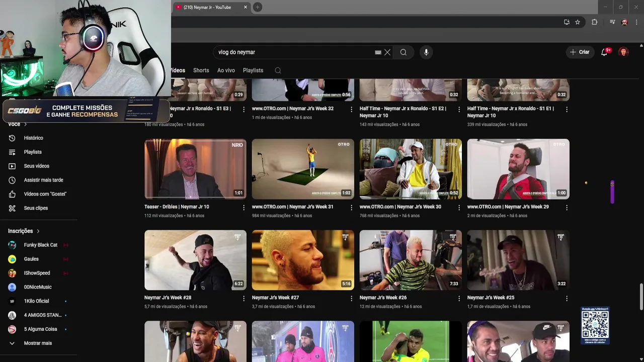Open options menu for Neymar Jr's Week 30
Viewport: 644px width, 362px height.
pos(459,207)
